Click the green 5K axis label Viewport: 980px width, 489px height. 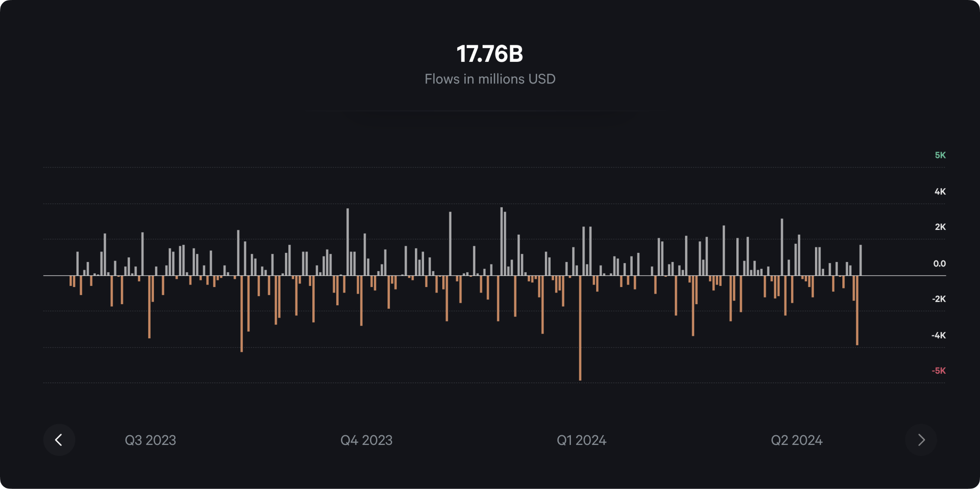point(940,155)
